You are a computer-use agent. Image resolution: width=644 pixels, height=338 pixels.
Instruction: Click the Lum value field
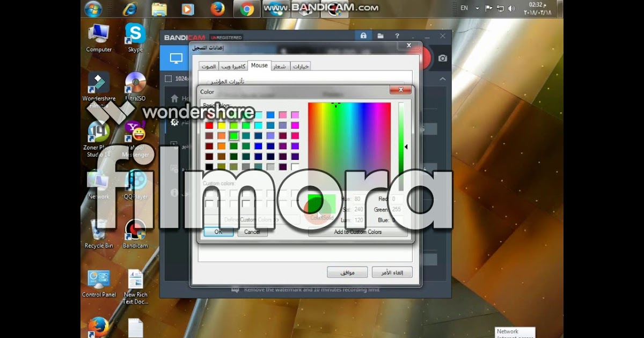click(358, 221)
